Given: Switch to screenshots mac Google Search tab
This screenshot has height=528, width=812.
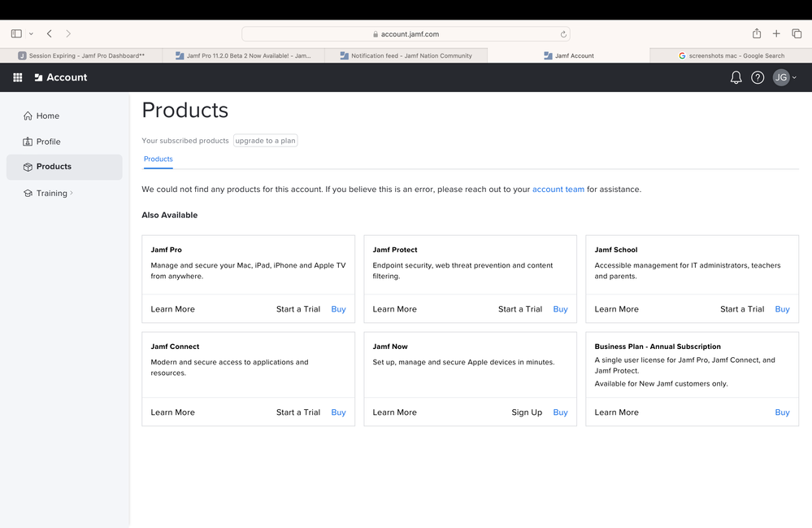Looking at the screenshot, I should coord(732,55).
